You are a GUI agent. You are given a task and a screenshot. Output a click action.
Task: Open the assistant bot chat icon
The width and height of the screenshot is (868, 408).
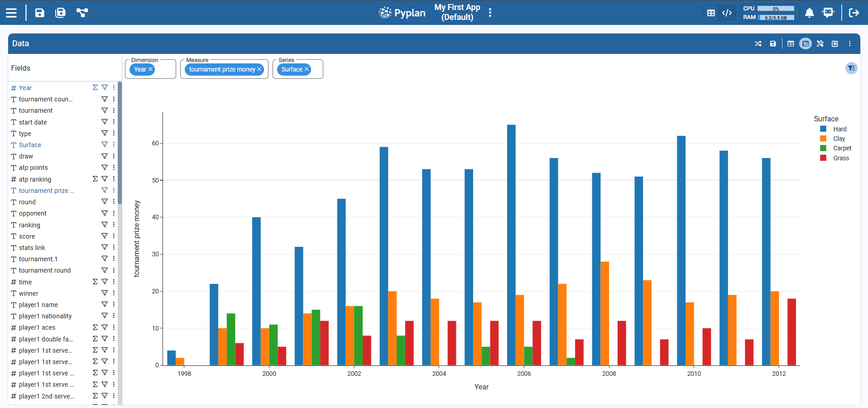click(x=828, y=13)
